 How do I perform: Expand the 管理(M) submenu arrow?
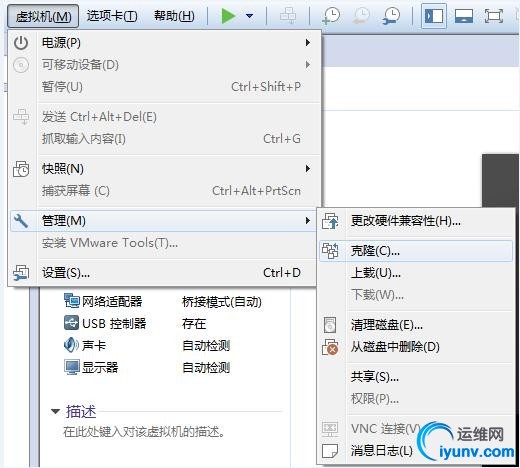tap(308, 221)
